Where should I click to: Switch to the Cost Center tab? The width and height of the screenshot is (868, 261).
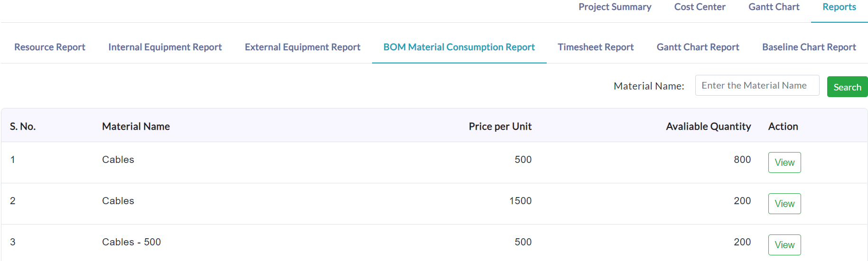point(700,7)
